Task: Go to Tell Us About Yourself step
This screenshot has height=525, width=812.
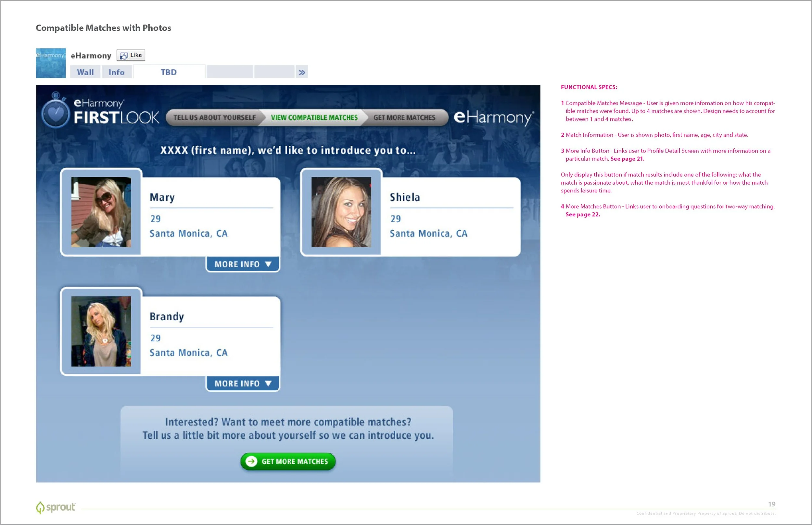Action: tap(214, 117)
